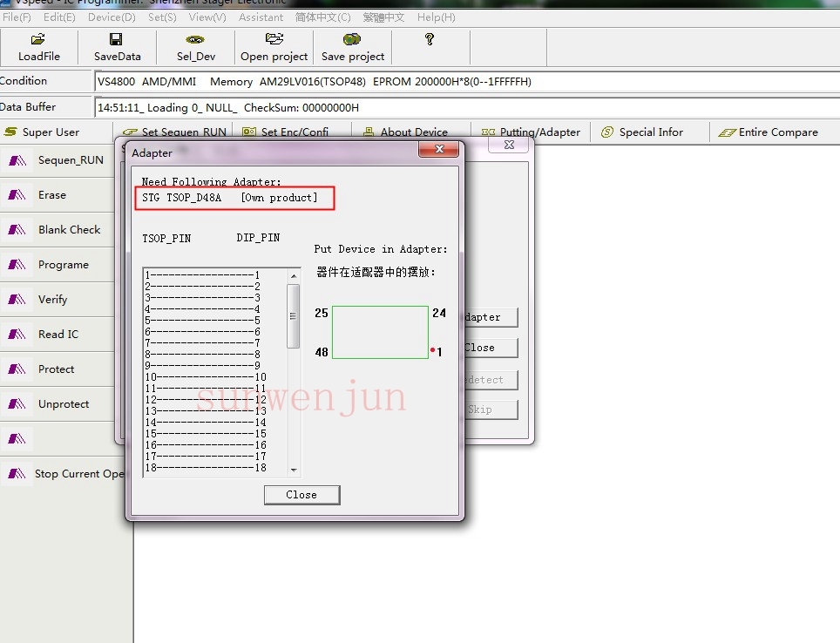Click the LoadFile toolbar icon

[x=38, y=40]
